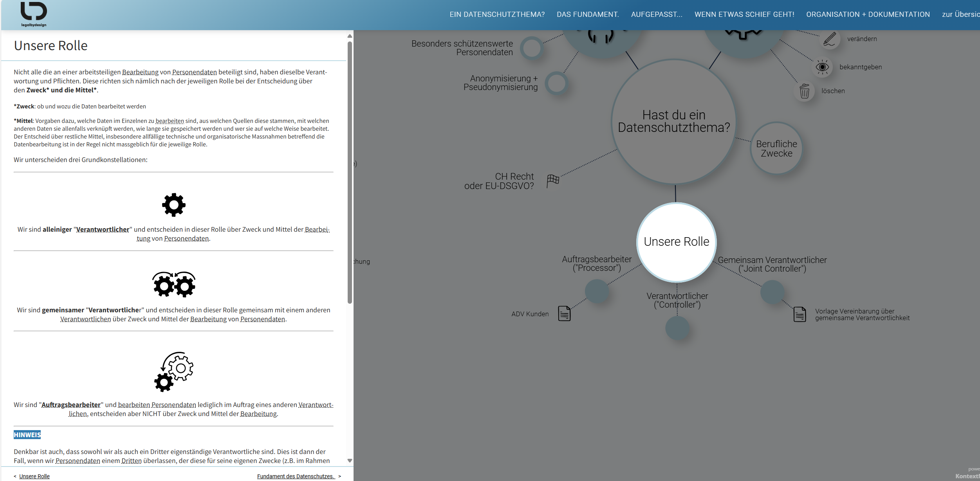Open the ADV Kunden document icon
Screen dimensions: 980x481
pyautogui.click(x=564, y=313)
